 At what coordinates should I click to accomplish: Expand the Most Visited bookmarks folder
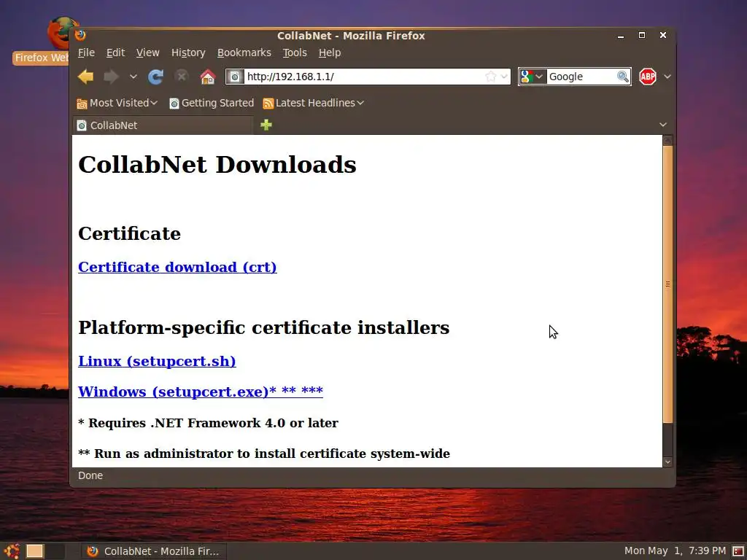tap(117, 103)
